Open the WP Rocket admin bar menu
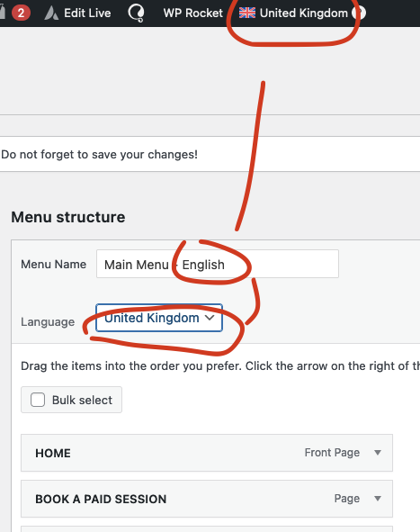This screenshot has height=532, width=420. pyautogui.click(x=192, y=14)
